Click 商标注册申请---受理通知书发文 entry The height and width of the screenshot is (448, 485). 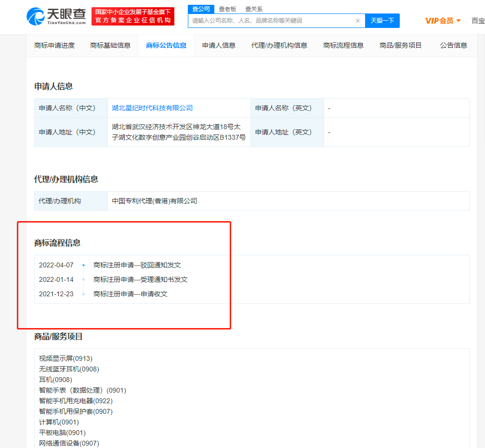click(x=141, y=280)
